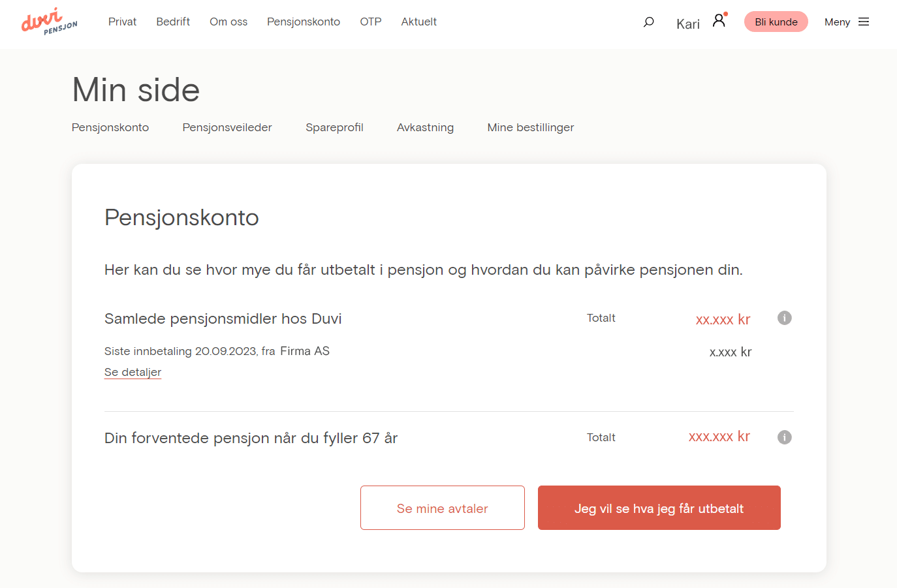This screenshot has width=897, height=588.
Task: Select Bedrift in the navigation
Action: (x=173, y=22)
